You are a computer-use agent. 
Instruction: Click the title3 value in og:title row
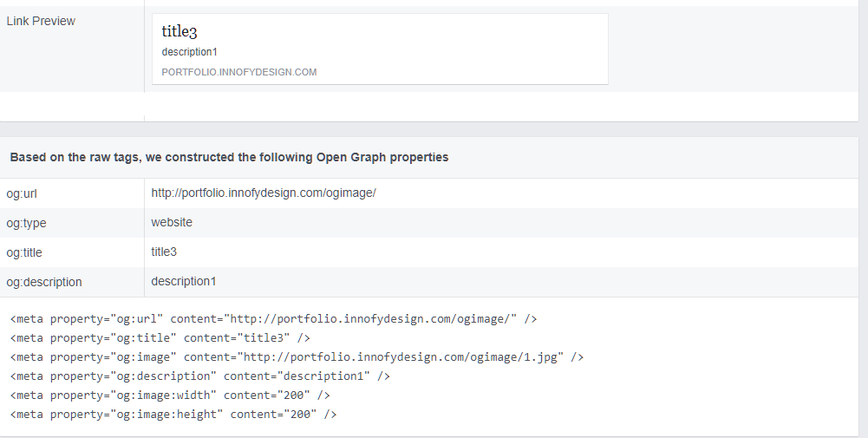[164, 252]
